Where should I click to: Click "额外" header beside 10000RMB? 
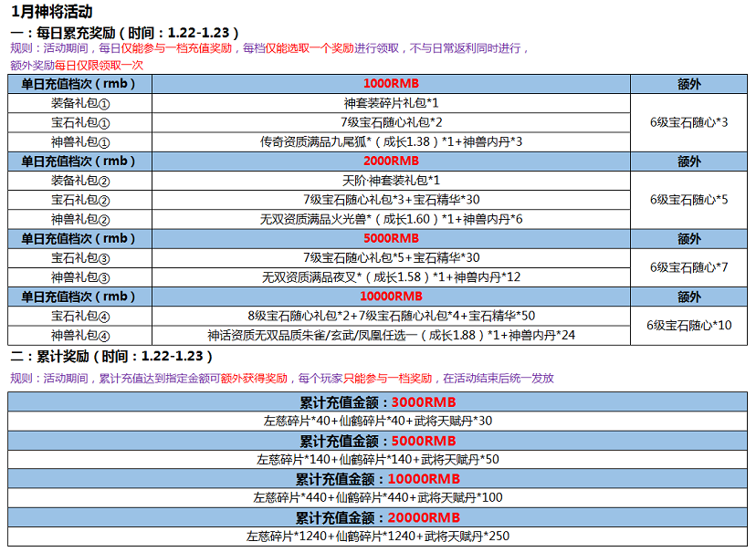[689, 297]
